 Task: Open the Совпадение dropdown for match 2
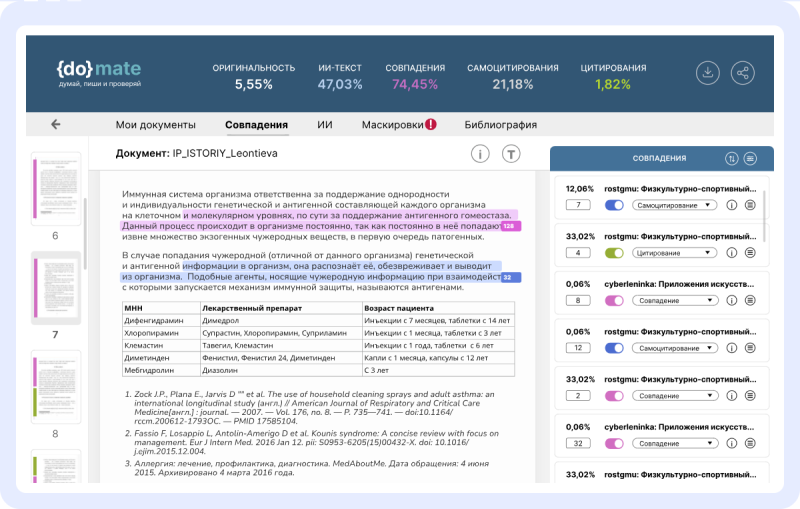(x=674, y=396)
